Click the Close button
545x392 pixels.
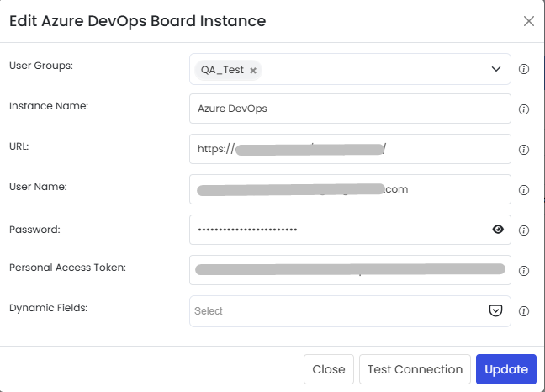tap(329, 369)
